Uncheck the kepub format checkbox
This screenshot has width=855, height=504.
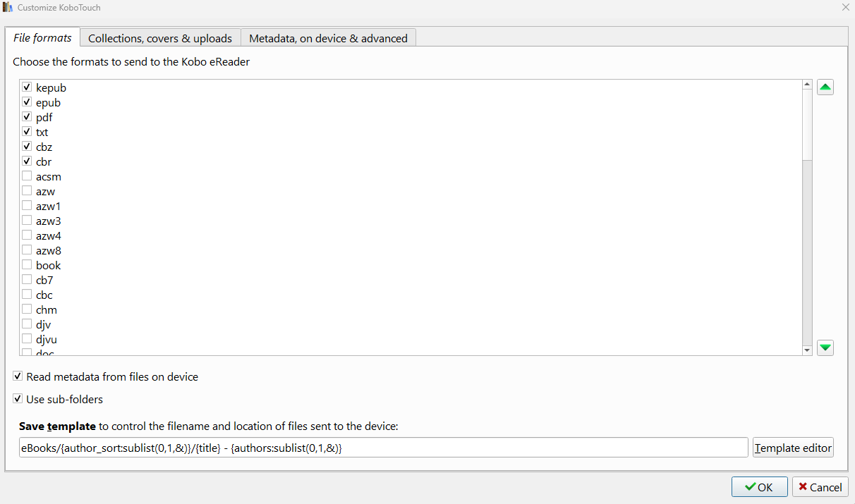pyautogui.click(x=27, y=87)
